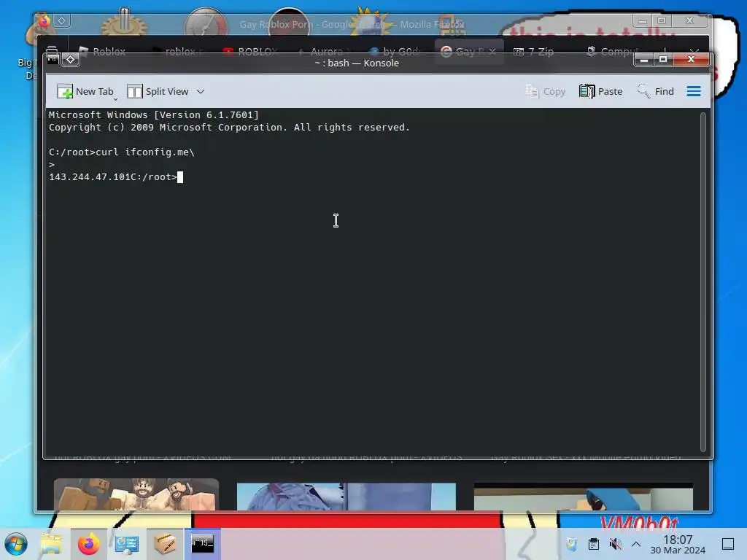Open the New Tab profile dropdown arrow
The image size is (747, 560).
[115, 99]
